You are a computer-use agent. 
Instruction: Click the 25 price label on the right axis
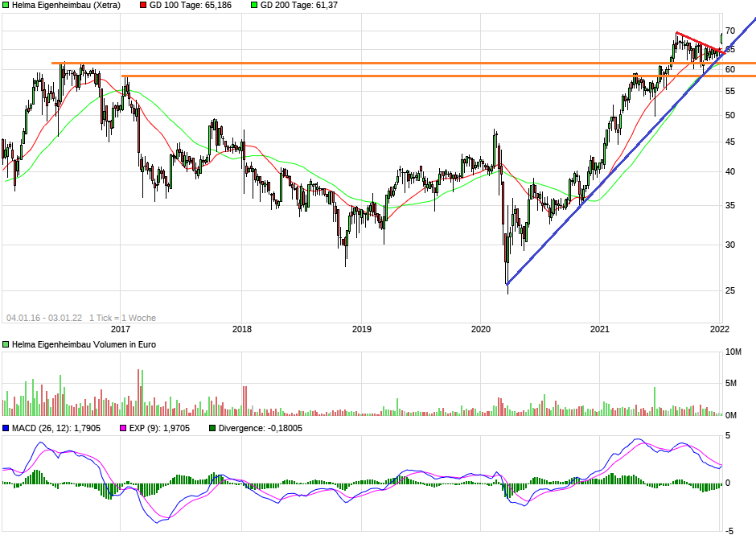730,290
